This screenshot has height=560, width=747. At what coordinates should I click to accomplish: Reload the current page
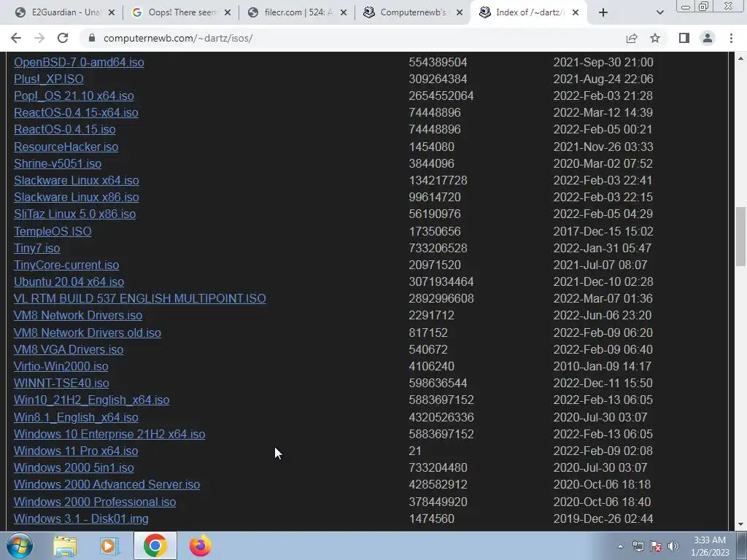tap(63, 38)
